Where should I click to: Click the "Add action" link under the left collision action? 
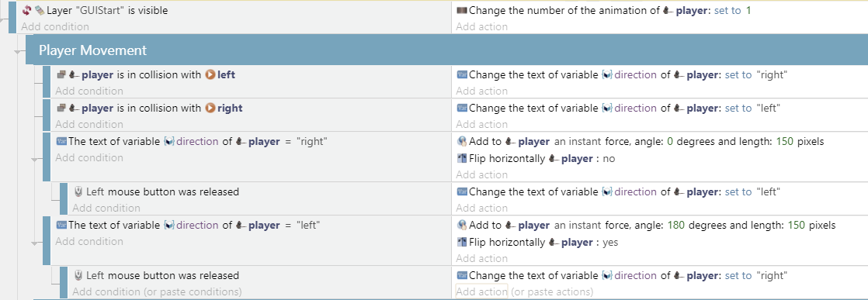(x=481, y=91)
